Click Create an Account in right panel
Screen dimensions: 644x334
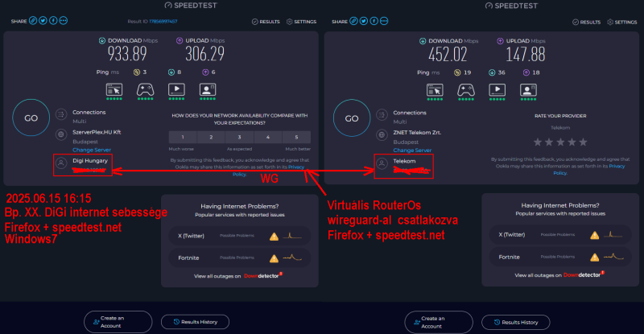tap(439, 322)
